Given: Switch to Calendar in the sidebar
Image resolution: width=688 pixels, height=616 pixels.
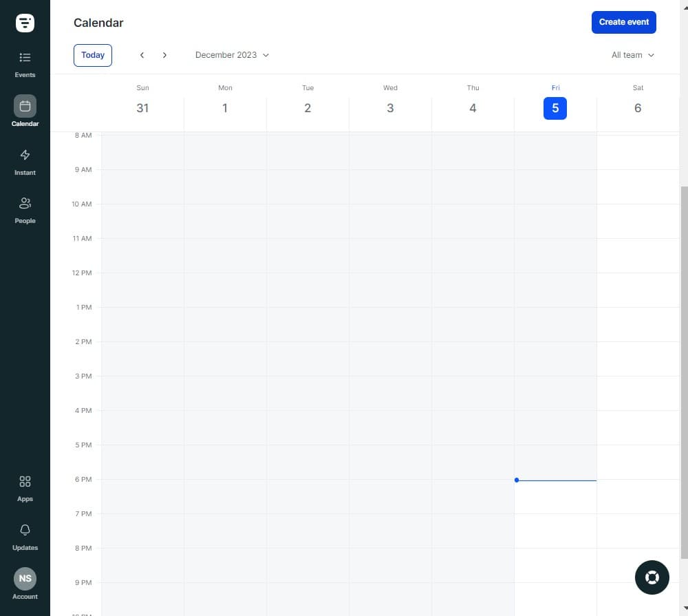Looking at the screenshot, I should 25,110.
